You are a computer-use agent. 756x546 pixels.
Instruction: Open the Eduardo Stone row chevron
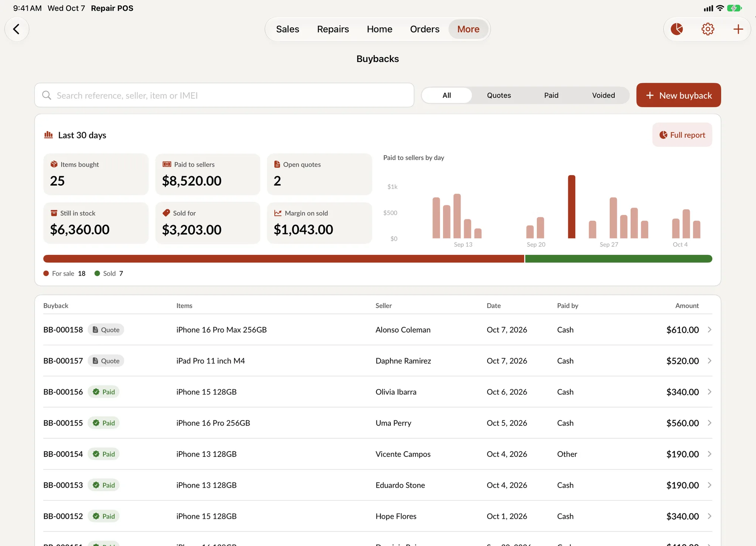[x=710, y=485]
